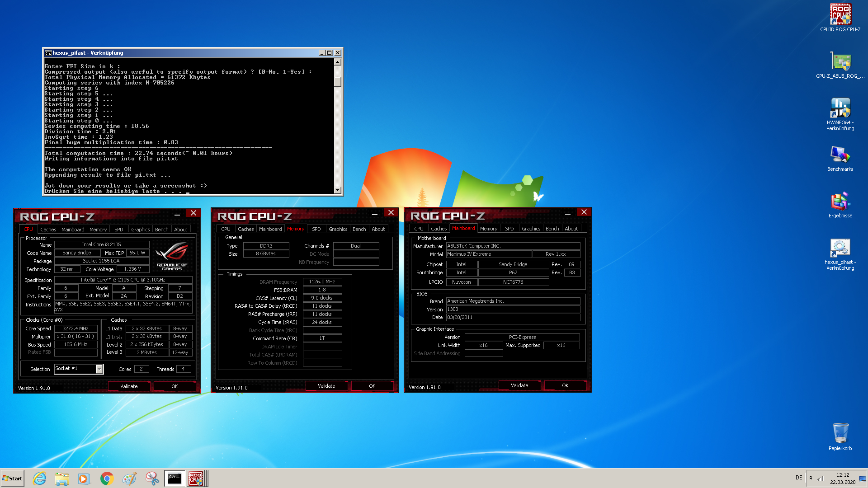
Task: Select the hexus_pifast - Verknüpfung desktop shortcut
Action: (x=840, y=254)
